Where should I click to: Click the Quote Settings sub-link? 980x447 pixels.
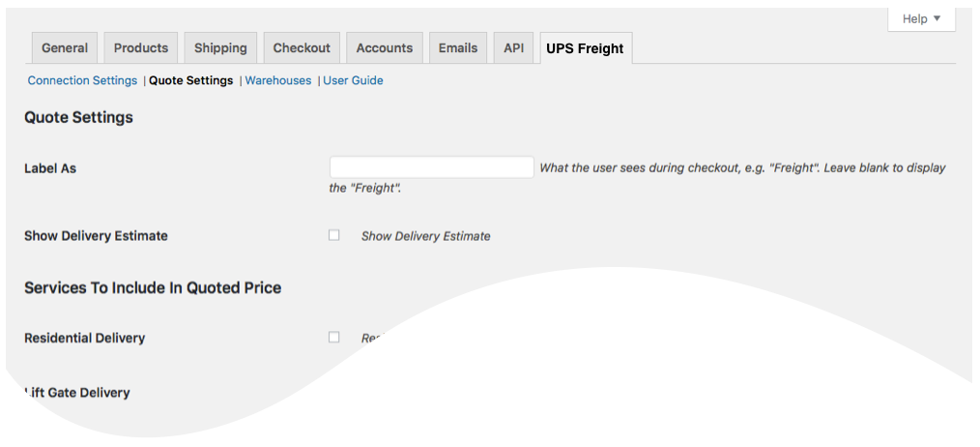click(190, 80)
